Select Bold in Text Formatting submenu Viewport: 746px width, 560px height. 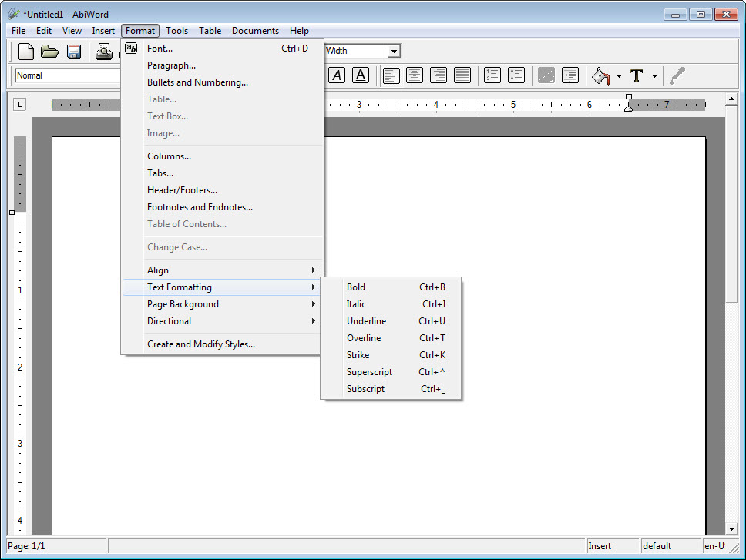[391, 287]
